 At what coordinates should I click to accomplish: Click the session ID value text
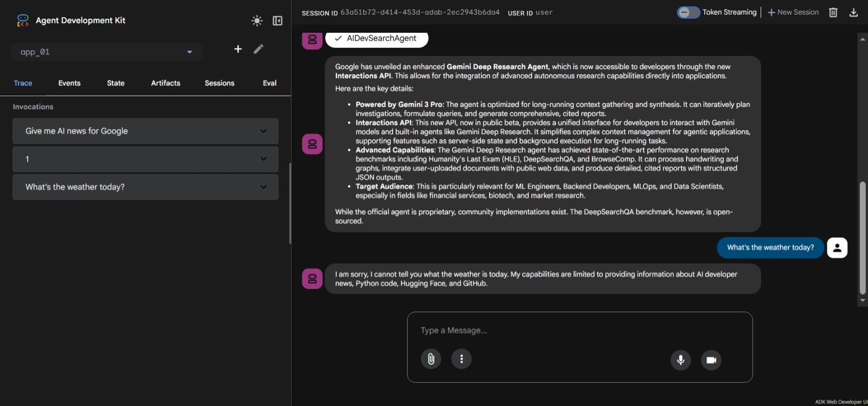(x=420, y=13)
